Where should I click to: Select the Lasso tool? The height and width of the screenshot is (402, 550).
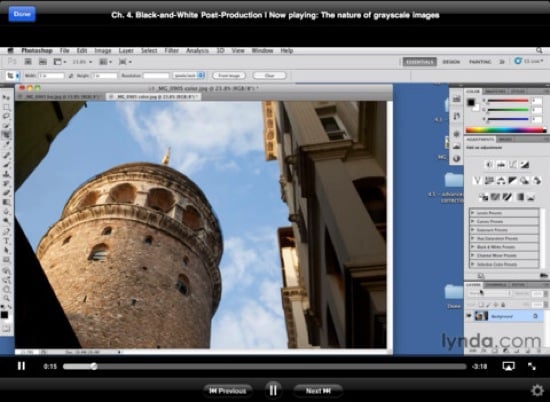[6, 116]
